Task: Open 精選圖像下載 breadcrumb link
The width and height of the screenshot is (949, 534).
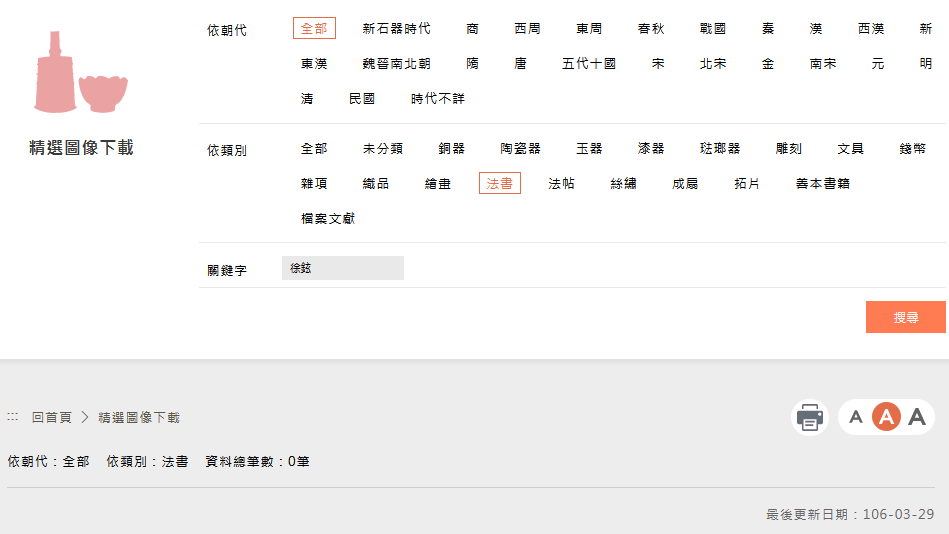Action: 139,418
